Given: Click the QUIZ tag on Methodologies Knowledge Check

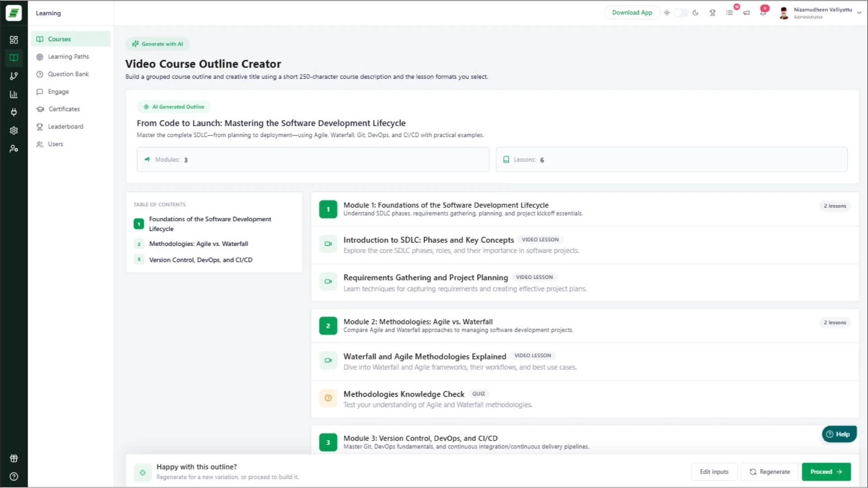Looking at the screenshot, I should (479, 394).
